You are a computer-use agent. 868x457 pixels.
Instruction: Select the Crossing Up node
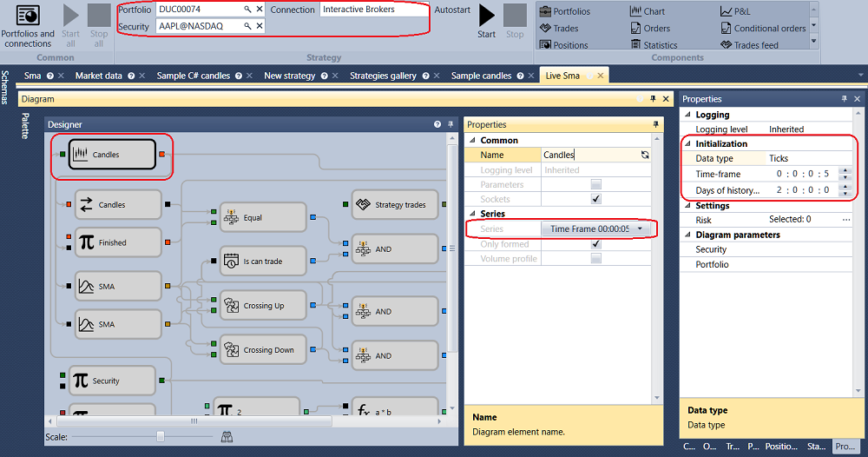263,305
